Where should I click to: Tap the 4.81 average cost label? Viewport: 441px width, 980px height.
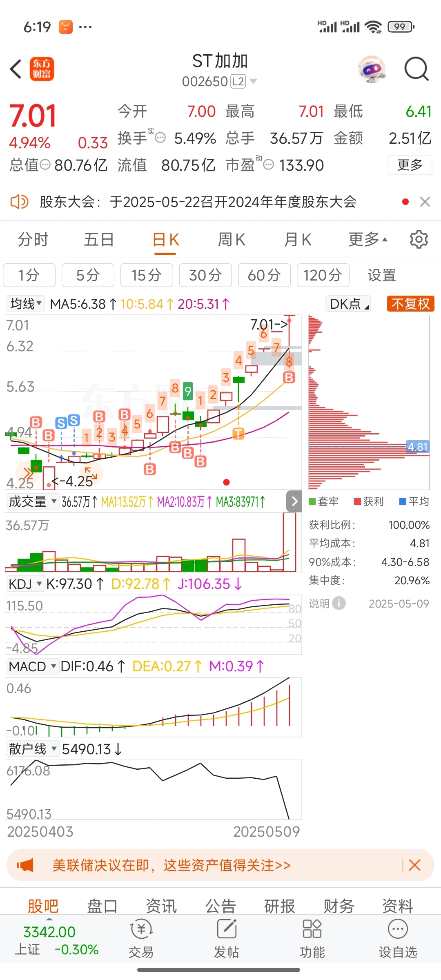(x=417, y=447)
